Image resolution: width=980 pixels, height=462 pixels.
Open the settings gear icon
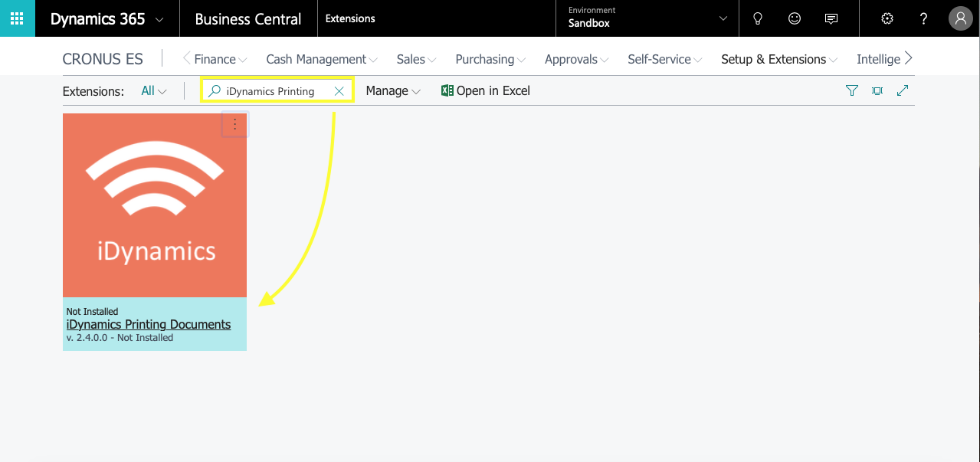(x=887, y=18)
